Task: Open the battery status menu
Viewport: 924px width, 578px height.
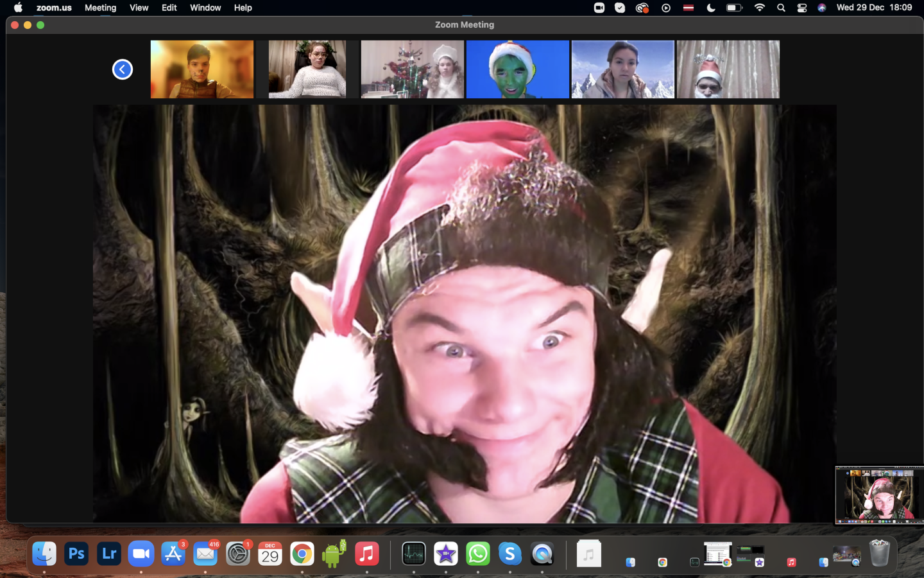Action: (x=734, y=8)
